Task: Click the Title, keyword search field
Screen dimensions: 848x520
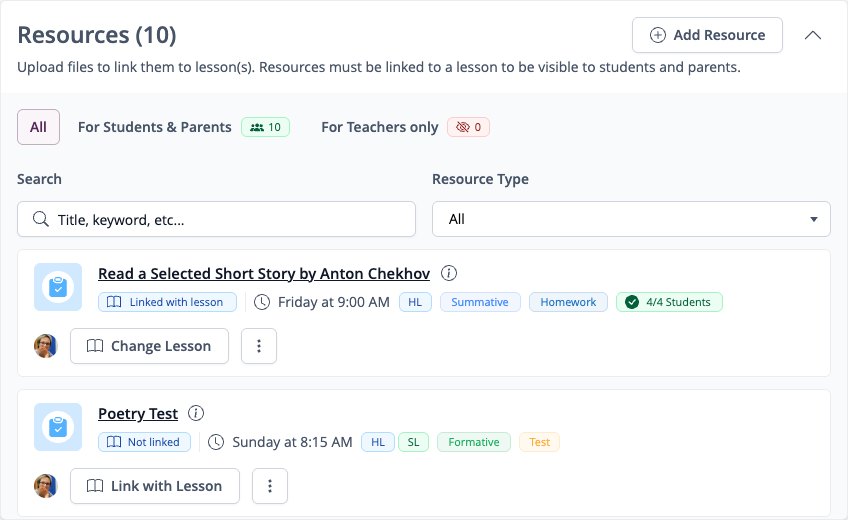Action: coord(216,219)
